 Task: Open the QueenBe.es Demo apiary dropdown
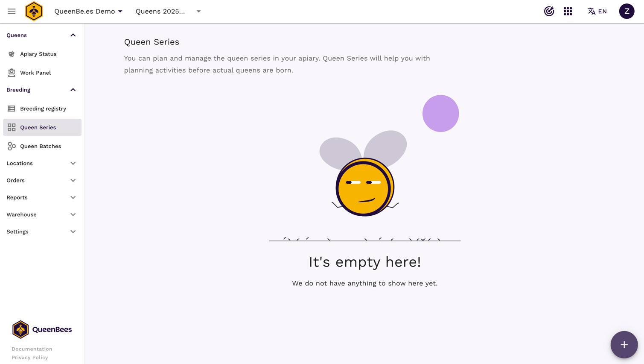click(88, 12)
